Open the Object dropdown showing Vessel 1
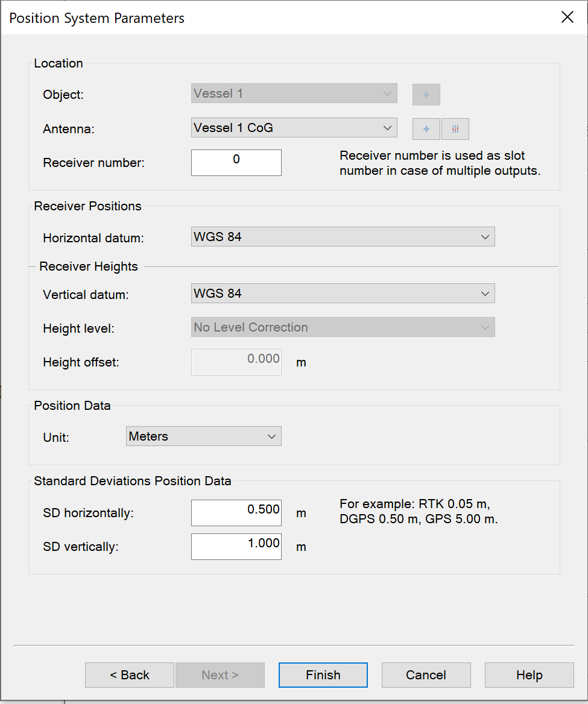588x704 pixels. click(294, 94)
